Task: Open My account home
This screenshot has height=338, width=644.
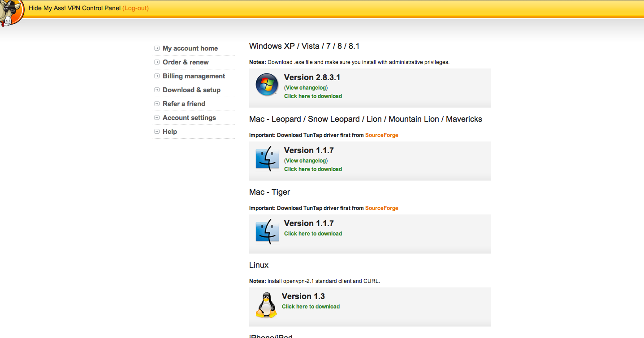Action: tap(190, 48)
